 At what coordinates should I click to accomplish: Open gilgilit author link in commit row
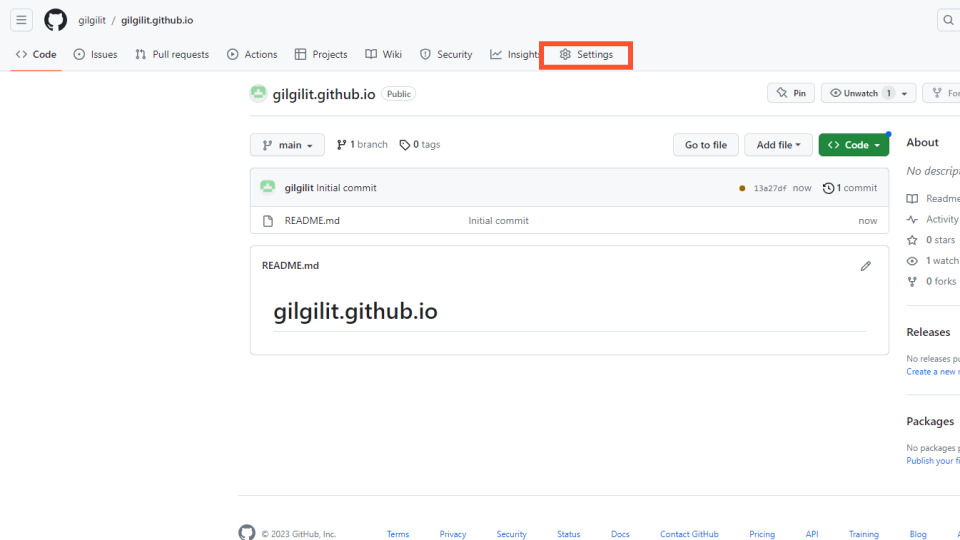click(x=299, y=188)
